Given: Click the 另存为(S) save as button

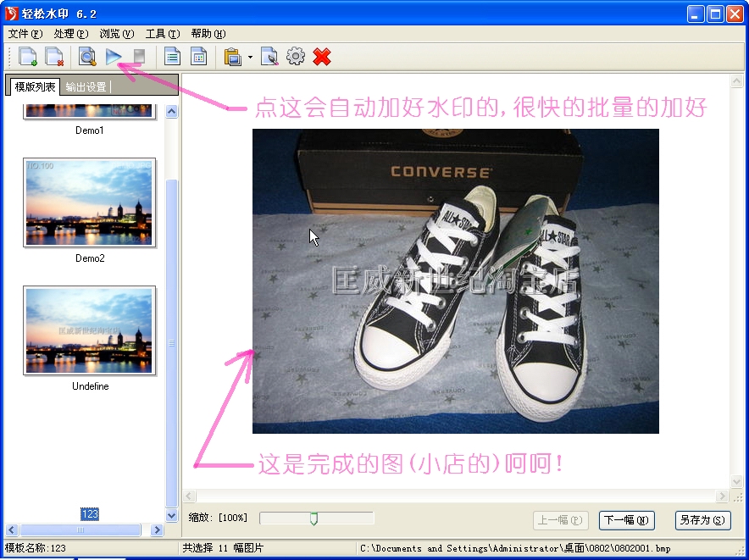Looking at the screenshot, I should point(702,520).
